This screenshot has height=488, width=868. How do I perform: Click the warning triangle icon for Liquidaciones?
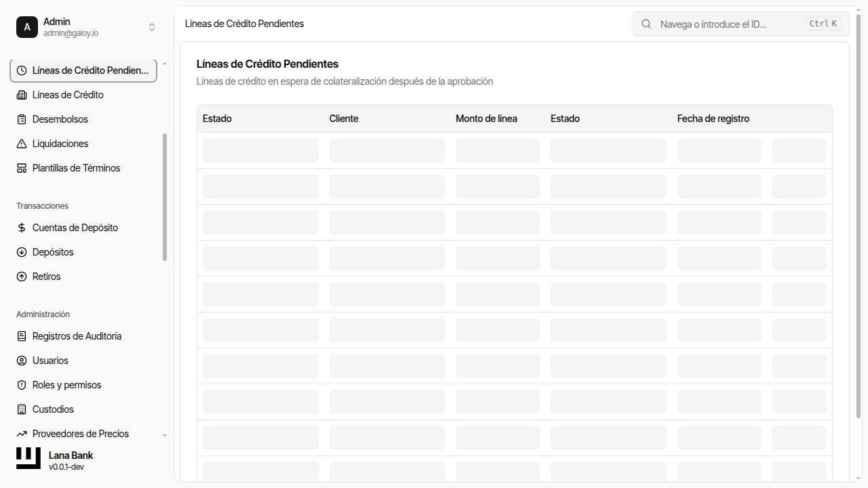tap(22, 144)
